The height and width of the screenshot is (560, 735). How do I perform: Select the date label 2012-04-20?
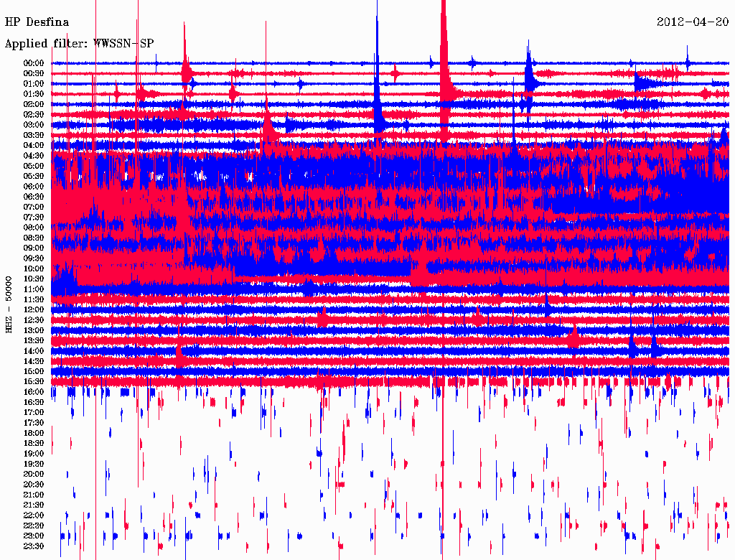(693, 22)
